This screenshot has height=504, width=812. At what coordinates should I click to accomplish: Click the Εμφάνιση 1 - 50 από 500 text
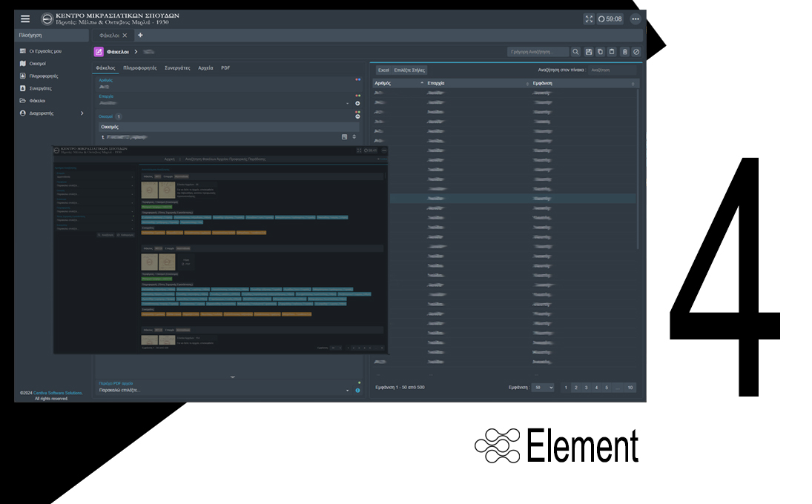pos(400,388)
